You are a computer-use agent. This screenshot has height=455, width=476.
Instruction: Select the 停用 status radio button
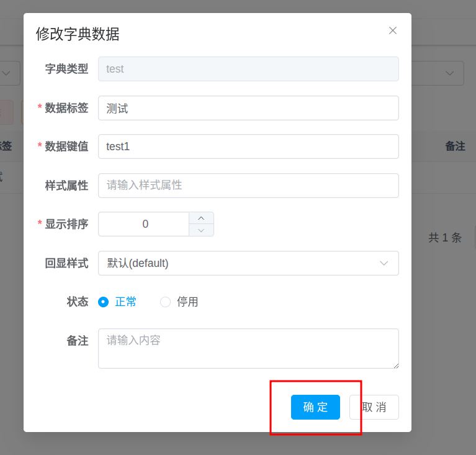click(x=165, y=302)
